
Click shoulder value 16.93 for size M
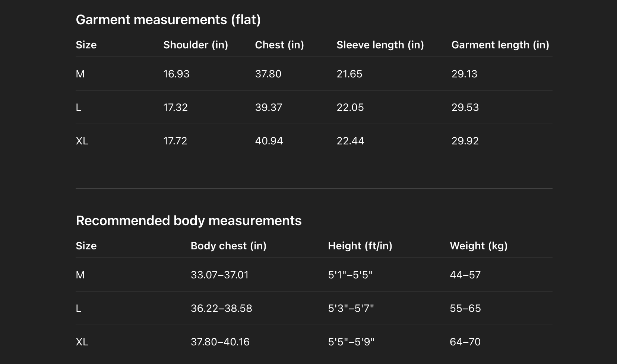click(x=176, y=74)
